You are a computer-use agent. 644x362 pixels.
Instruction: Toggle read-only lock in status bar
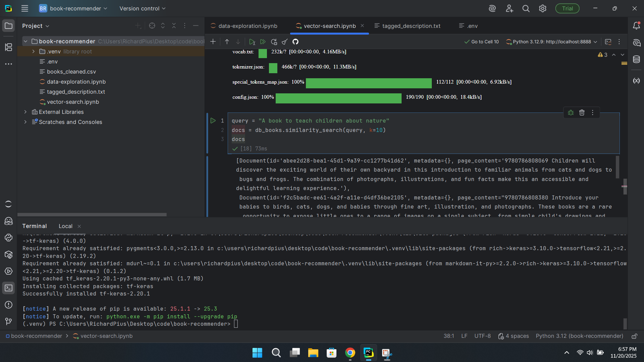point(634,336)
